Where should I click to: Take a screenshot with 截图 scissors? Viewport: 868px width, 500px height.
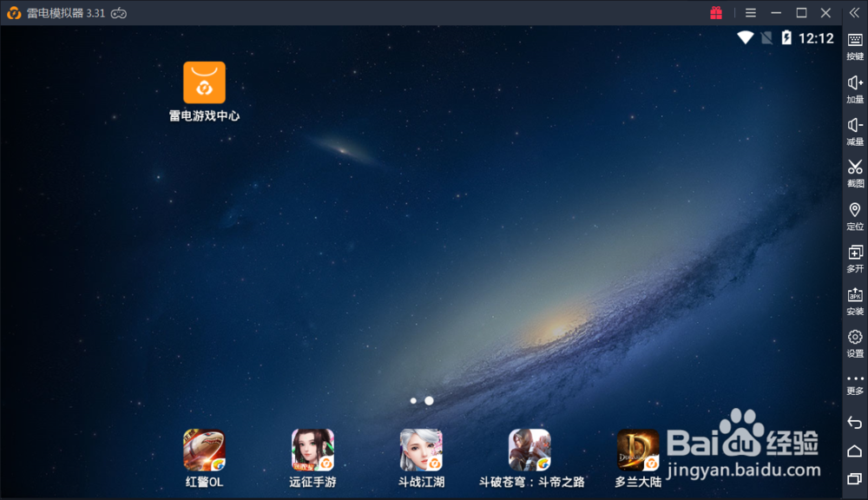tap(855, 174)
